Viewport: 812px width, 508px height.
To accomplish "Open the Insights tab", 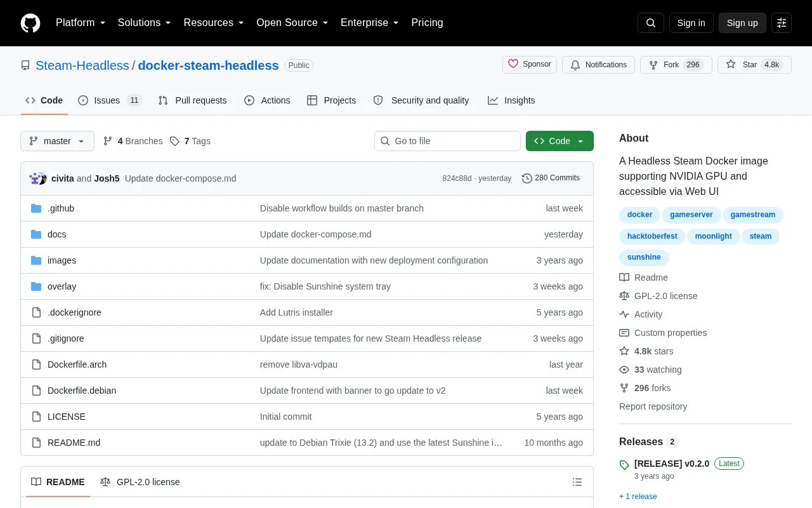I will coord(511,100).
